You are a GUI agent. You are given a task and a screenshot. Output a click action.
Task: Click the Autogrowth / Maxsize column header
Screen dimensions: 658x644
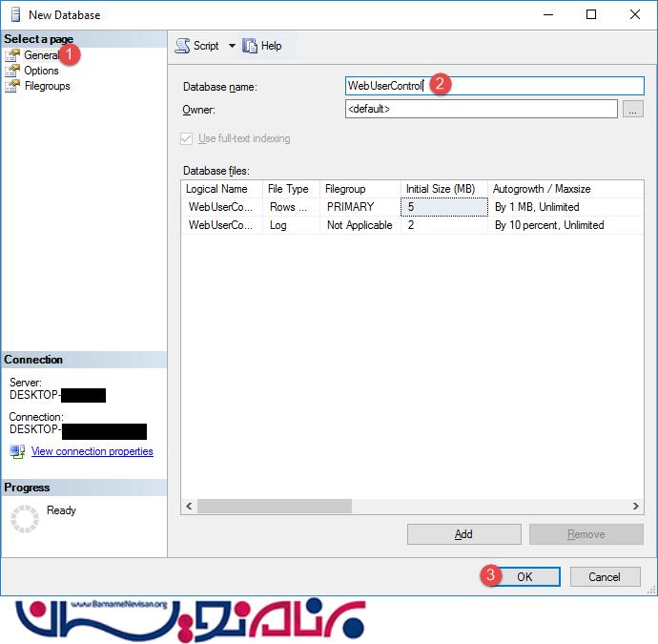[x=565, y=189]
